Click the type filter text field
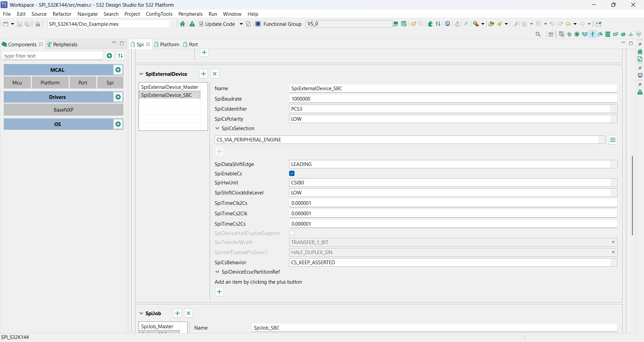644x342 pixels. point(53,56)
